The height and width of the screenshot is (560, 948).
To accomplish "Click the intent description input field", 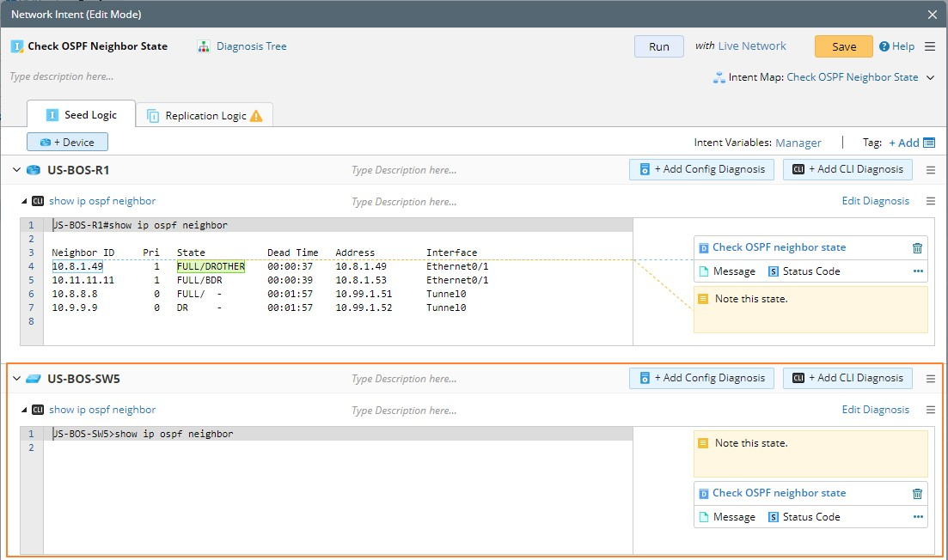I will [258, 76].
